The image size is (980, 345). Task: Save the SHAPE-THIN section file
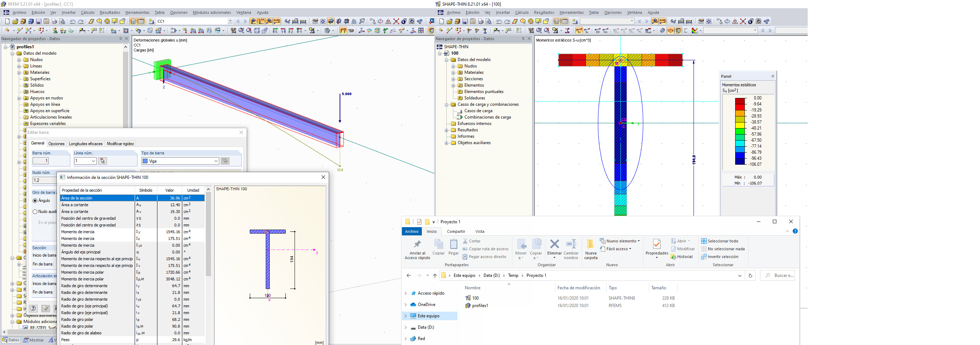click(465, 21)
